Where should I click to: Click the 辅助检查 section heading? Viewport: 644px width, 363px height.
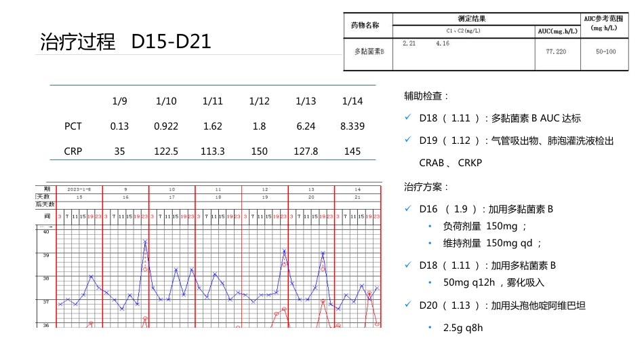426,96
